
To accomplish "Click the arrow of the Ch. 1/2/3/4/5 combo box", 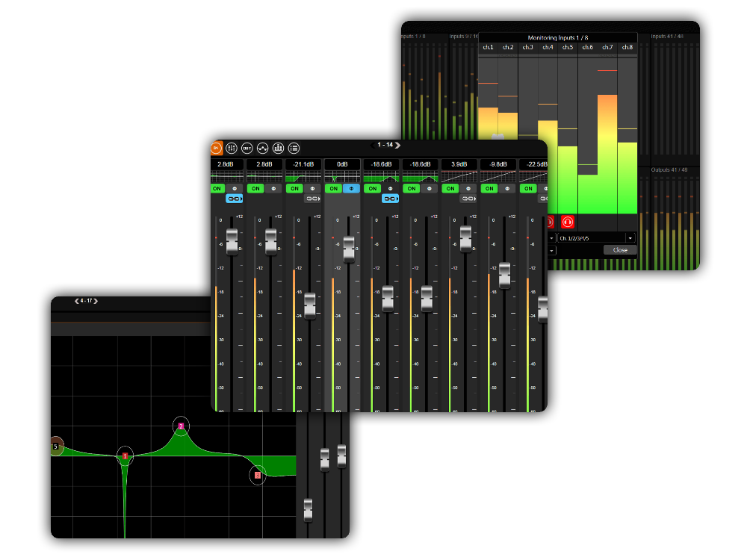I will click(x=630, y=238).
